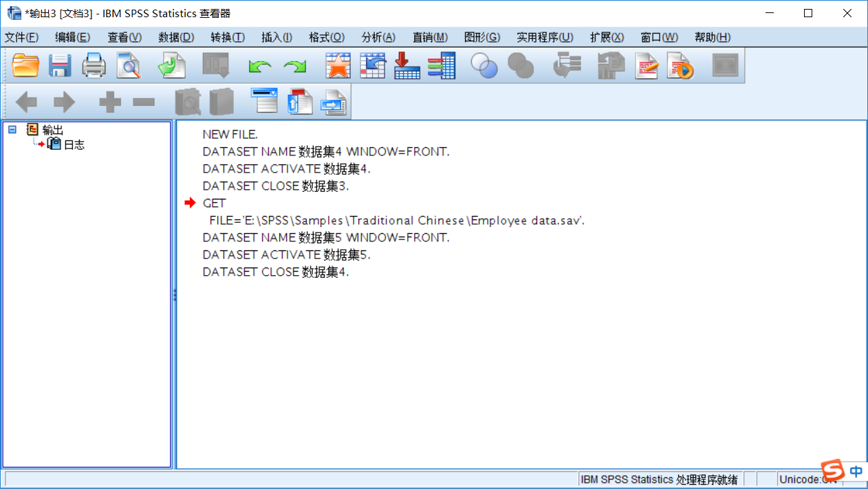The width and height of the screenshot is (868, 489).
Task: Click the Expand plus icon
Action: coord(110,102)
